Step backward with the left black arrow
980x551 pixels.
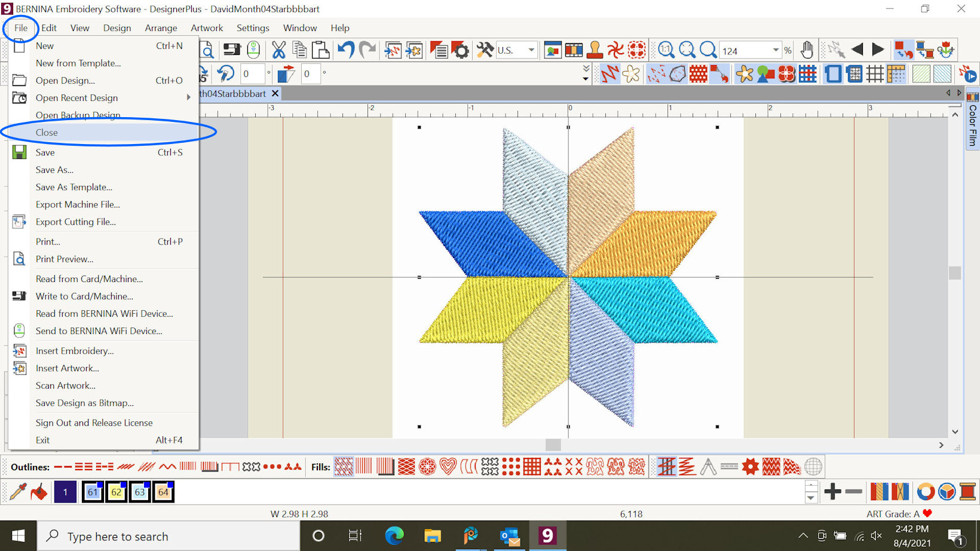tap(857, 50)
